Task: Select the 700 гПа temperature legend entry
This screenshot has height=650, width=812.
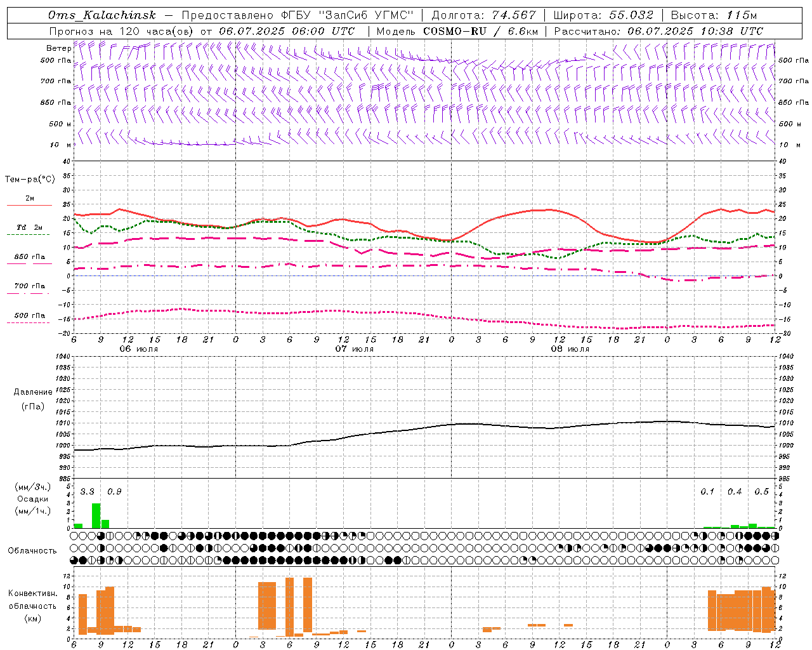Action: pyautogui.click(x=29, y=286)
